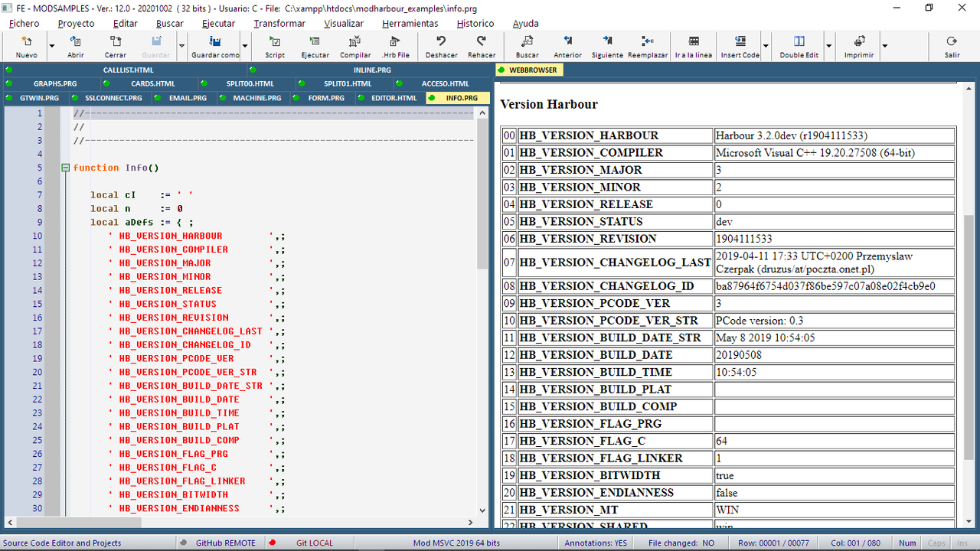Open the Editar menu
The image size is (980, 551).
point(126,24)
